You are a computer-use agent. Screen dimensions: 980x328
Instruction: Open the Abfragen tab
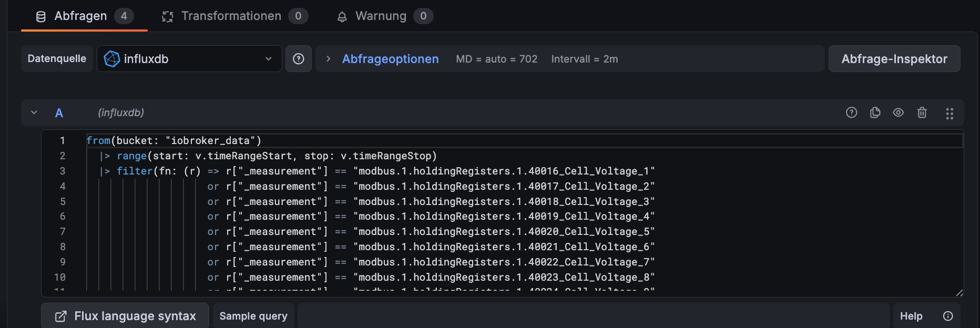point(84,16)
